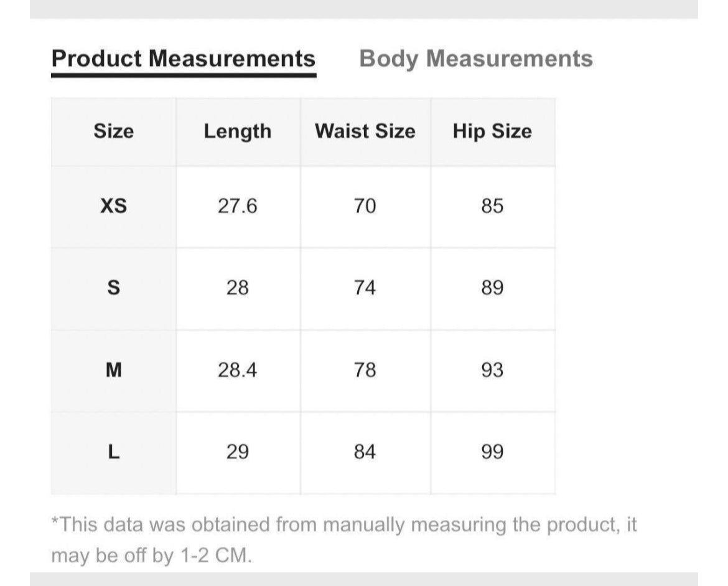
Task: Select the L size row label
Action: pyautogui.click(x=113, y=452)
